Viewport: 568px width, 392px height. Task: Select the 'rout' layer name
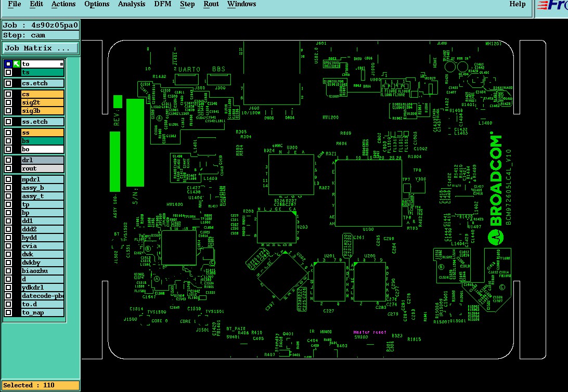(42, 168)
